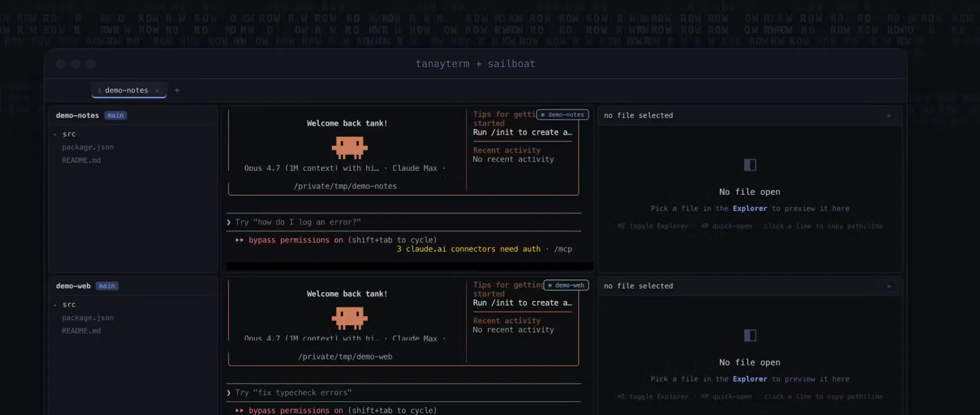Viewport: 980px width, 415px height.
Task: Click the panel icon in the demo-web preview
Action: (x=750, y=335)
